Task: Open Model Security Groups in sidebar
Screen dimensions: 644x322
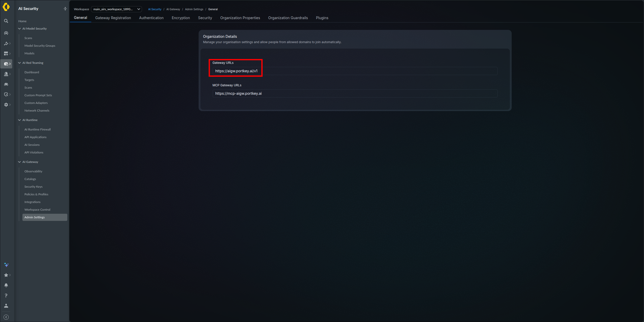Action: click(40, 46)
